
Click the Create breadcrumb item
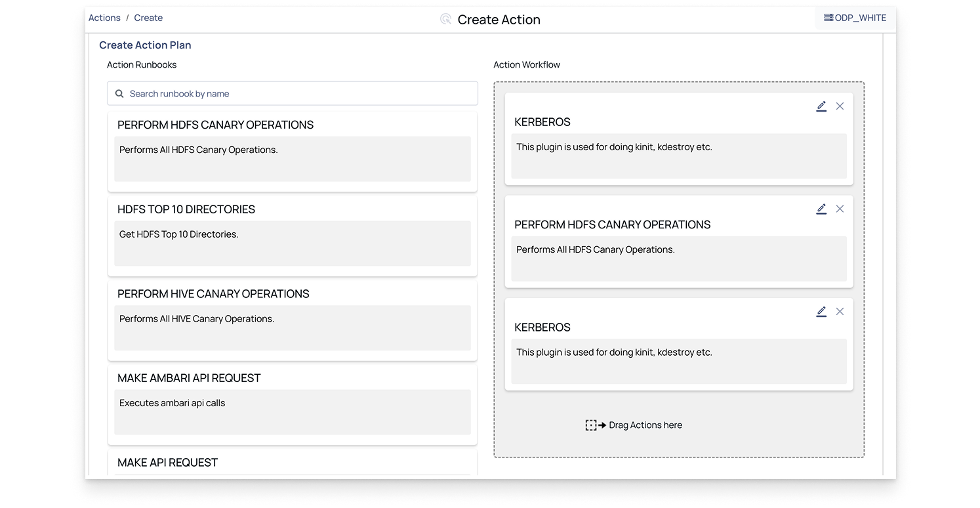pyautogui.click(x=148, y=18)
